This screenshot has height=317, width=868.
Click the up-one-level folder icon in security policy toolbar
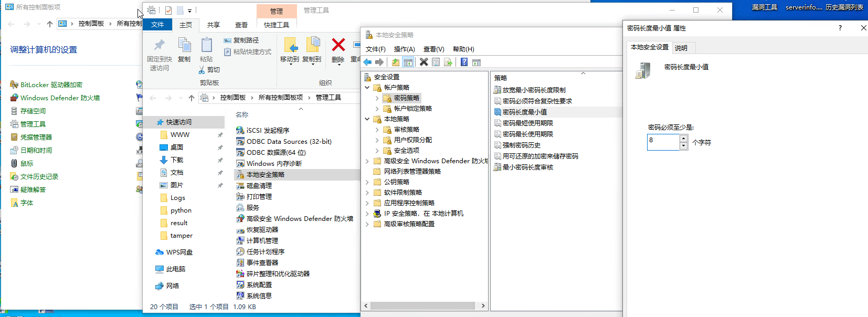point(395,62)
